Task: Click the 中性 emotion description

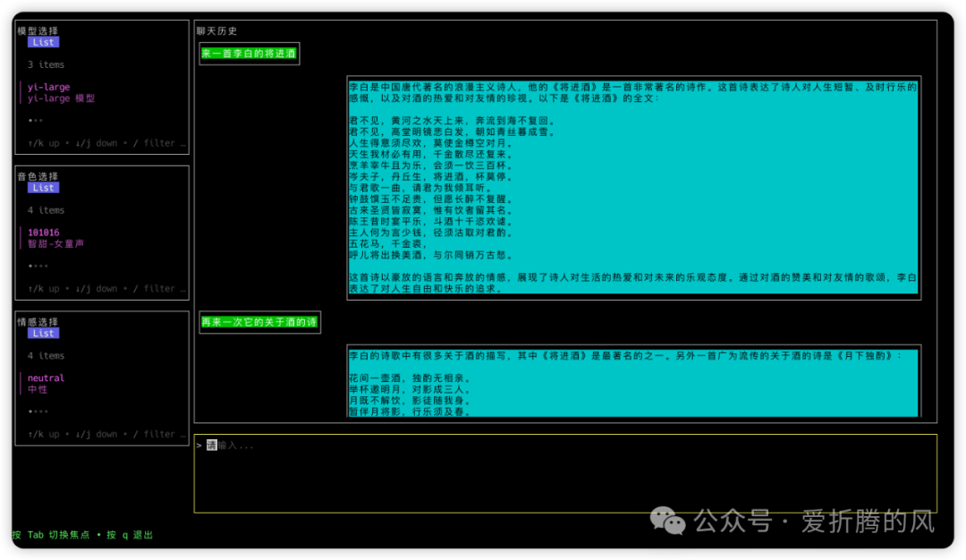Action: 38,389
